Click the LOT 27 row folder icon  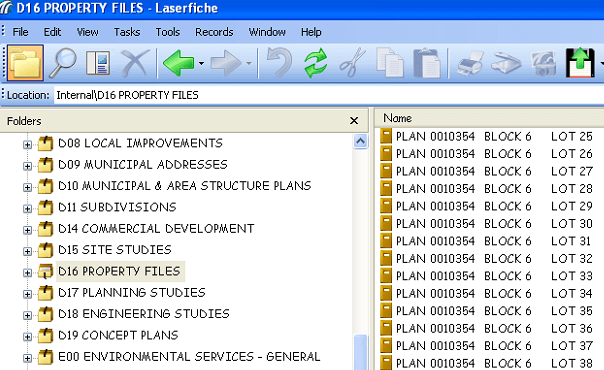(386, 171)
